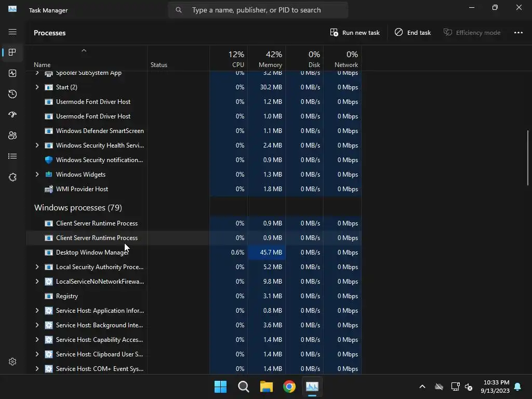Expand Service Host: COM+ Event System
Screen dimensions: 532x399
click(37, 369)
